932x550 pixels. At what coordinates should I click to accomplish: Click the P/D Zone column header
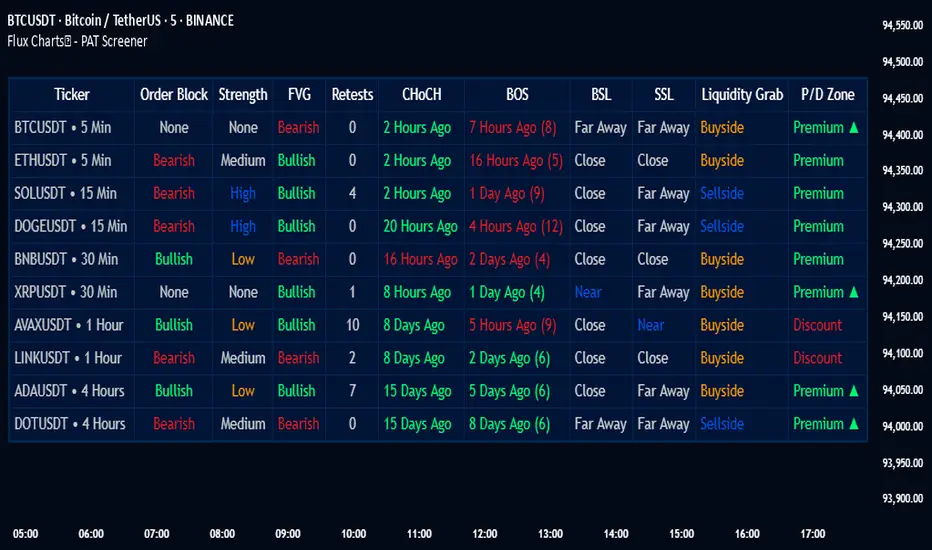(x=826, y=94)
